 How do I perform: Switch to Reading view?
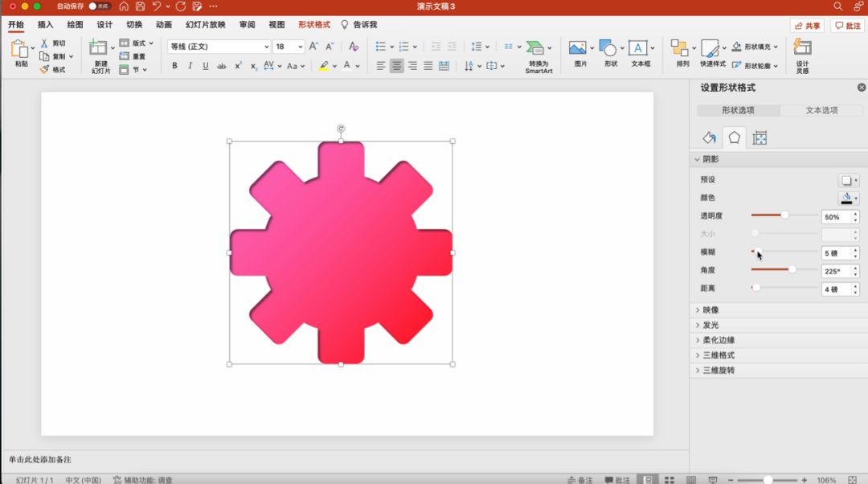691,479
